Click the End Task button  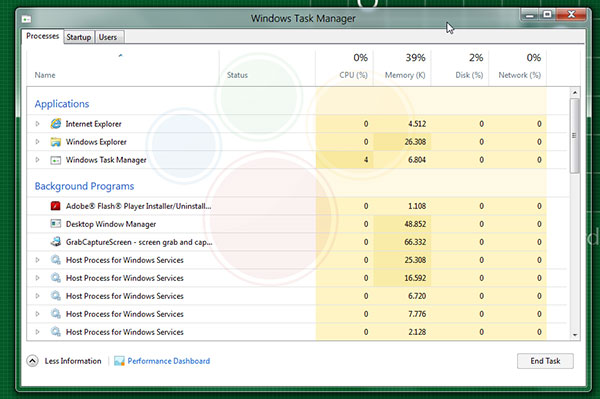(545, 361)
